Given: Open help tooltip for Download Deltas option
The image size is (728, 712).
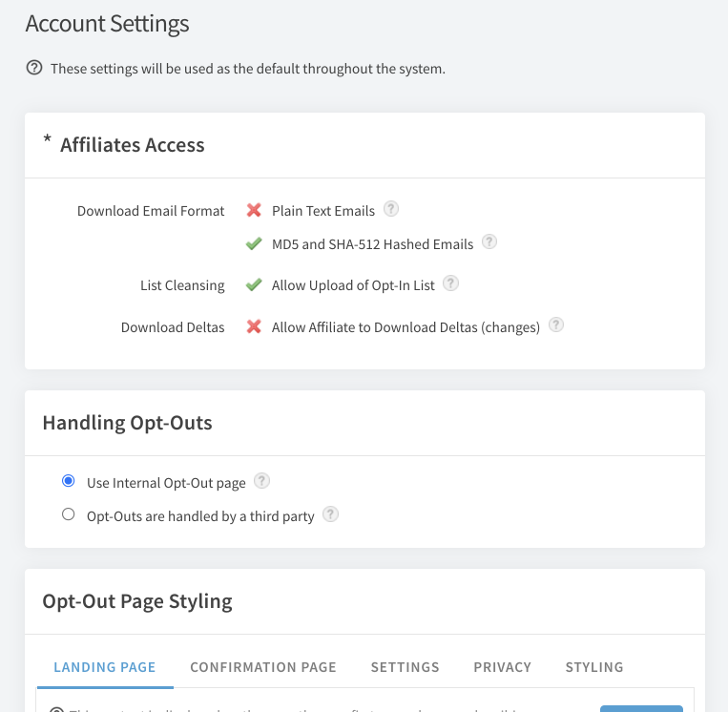Looking at the screenshot, I should tap(556, 325).
